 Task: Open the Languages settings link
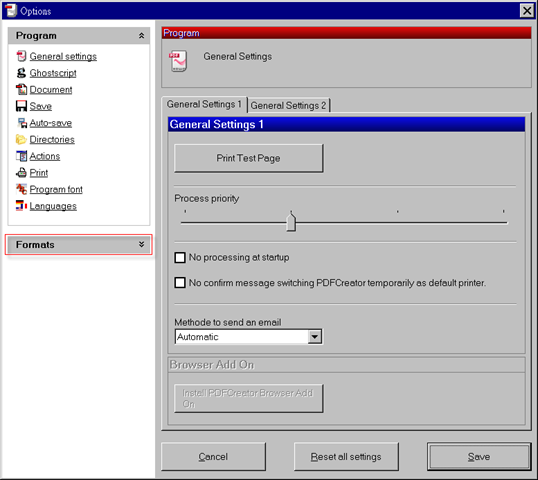pyautogui.click(x=53, y=206)
